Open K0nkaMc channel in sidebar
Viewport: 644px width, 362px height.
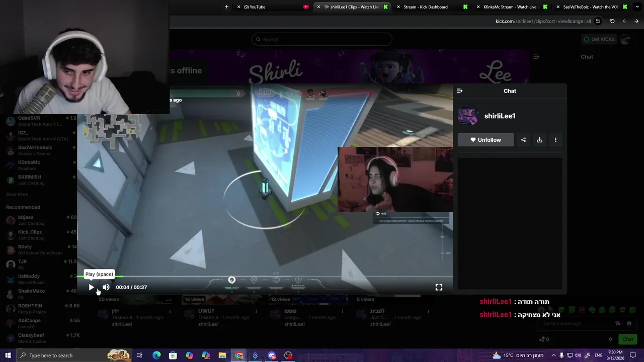40,165
